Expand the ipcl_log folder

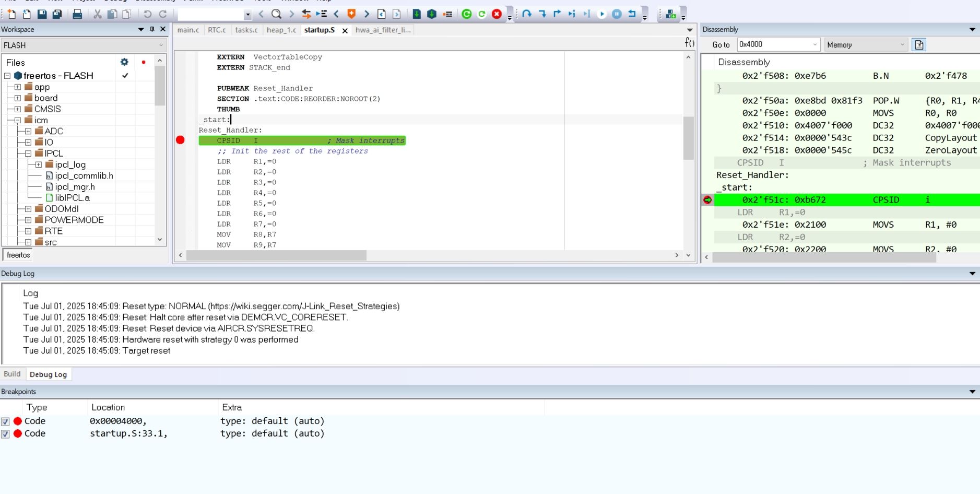(39, 164)
